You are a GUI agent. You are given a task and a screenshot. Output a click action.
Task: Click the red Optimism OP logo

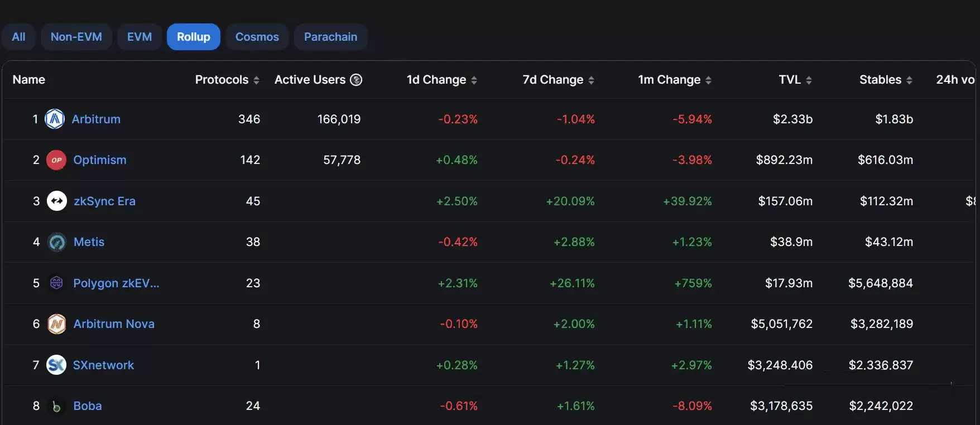click(56, 160)
